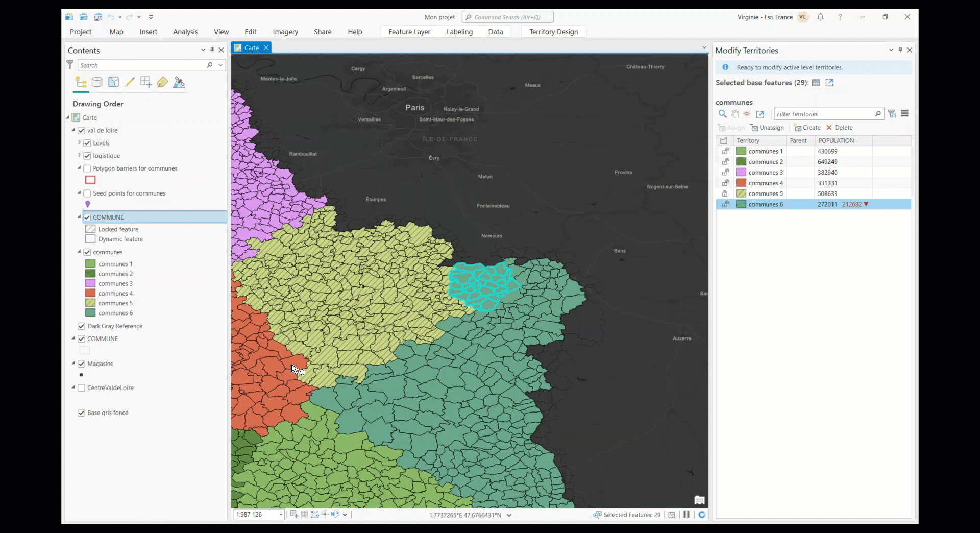The height and width of the screenshot is (533, 980).
Task: Sort by the POPULATION column header
Action: point(843,140)
